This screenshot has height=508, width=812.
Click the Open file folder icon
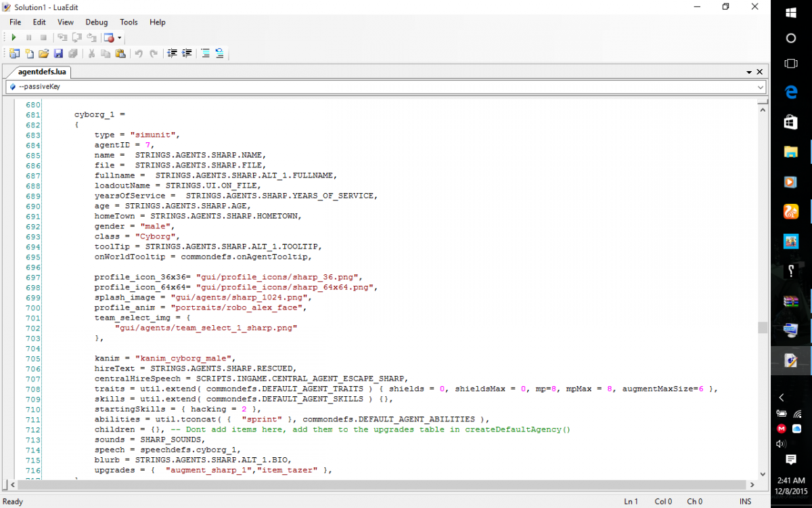[43, 54]
